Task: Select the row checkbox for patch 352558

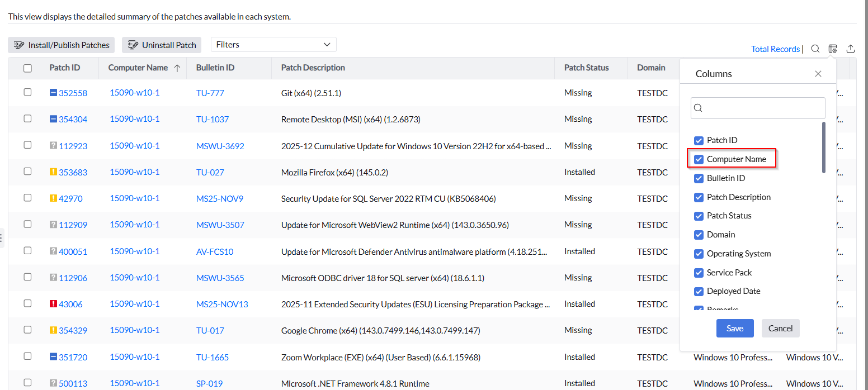Action: 27,92
